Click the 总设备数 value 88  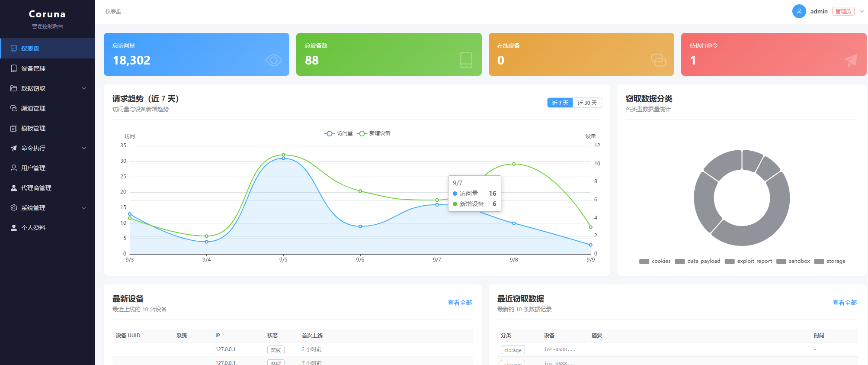312,60
